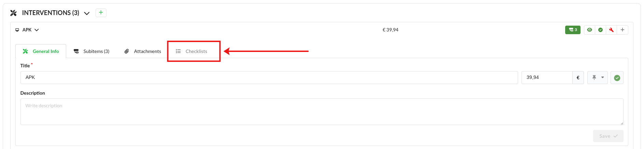Click the euro currency symbol button
Viewport: 644px width, 149px height.
pos(578,78)
